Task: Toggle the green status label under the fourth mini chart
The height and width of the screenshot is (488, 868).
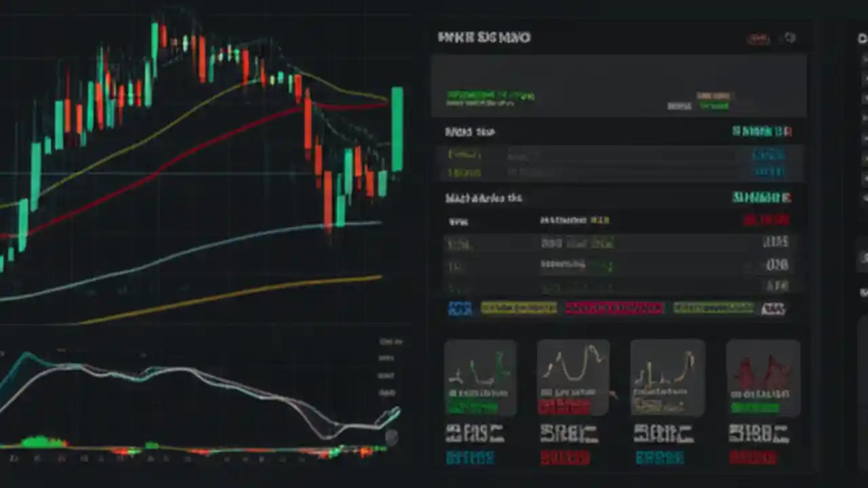Action: (x=755, y=409)
